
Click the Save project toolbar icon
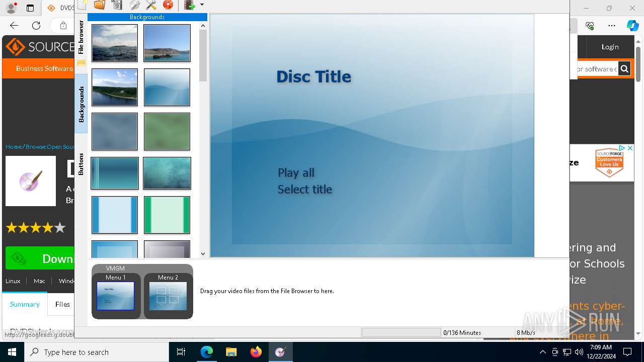pyautogui.click(x=117, y=5)
